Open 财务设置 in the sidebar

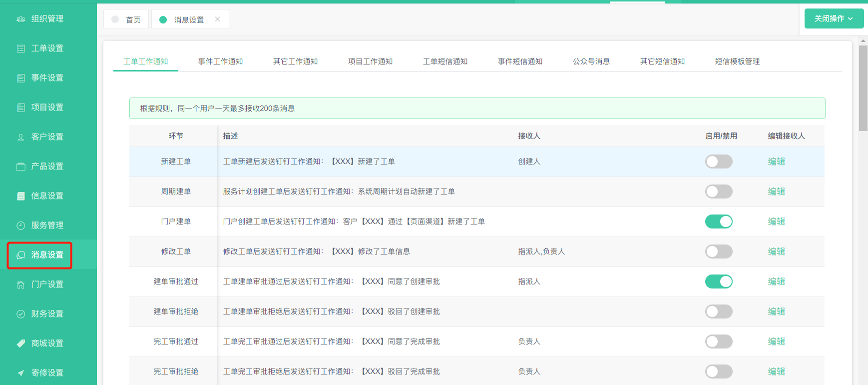point(47,314)
